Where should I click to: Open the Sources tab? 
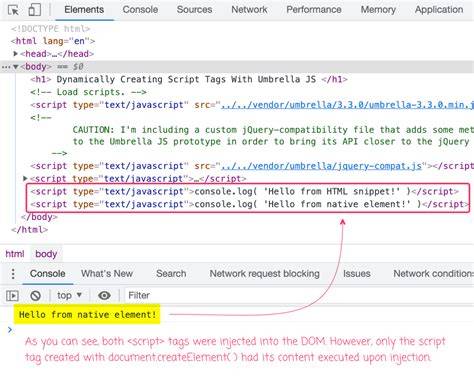194,10
